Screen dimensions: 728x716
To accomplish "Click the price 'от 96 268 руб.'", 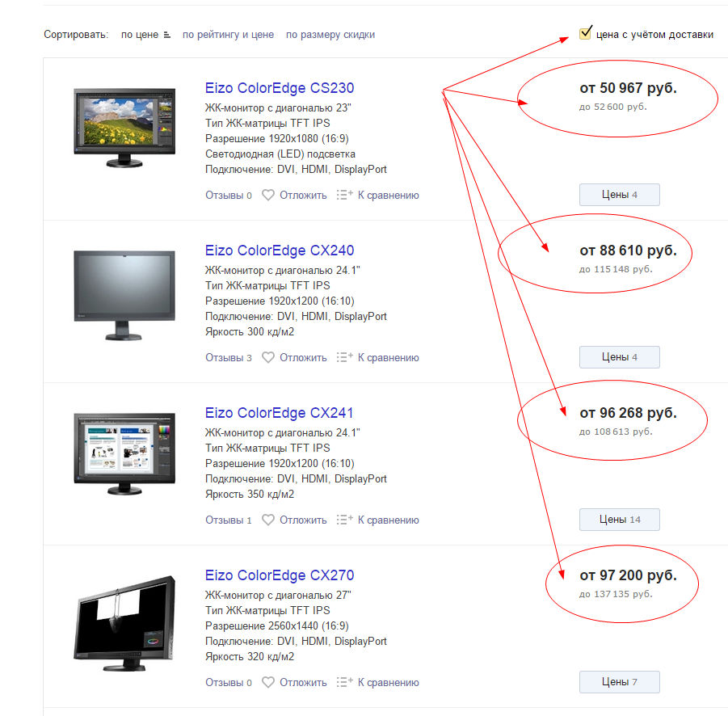I will click(628, 413).
